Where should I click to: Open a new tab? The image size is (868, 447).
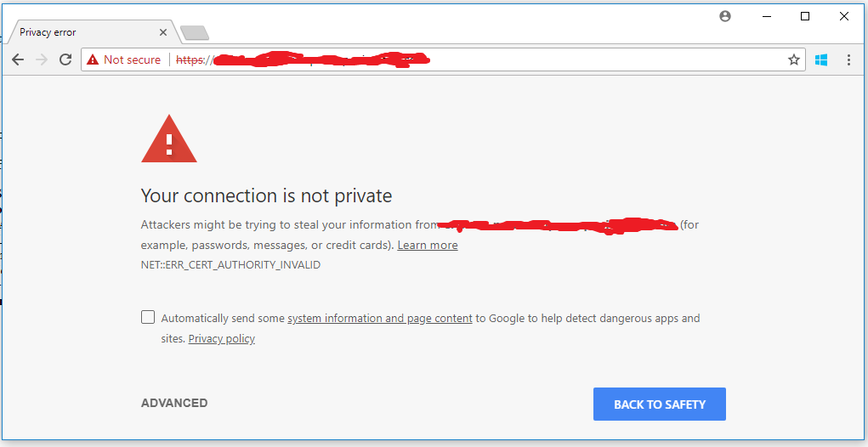coord(195,33)
